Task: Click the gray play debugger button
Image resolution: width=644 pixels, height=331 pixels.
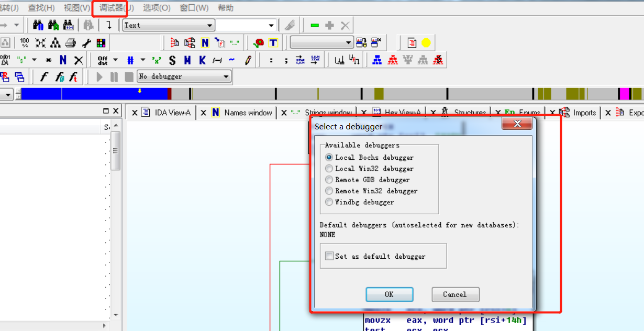Action: 99,77
